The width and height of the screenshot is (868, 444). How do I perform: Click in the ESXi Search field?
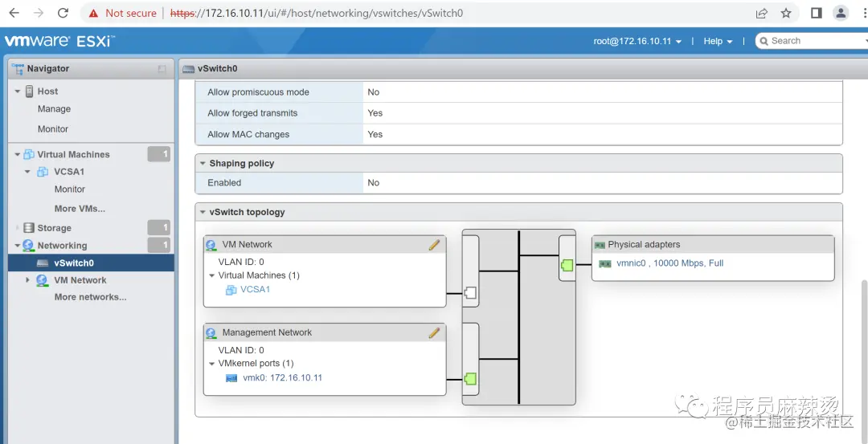[x=813, y=41]
